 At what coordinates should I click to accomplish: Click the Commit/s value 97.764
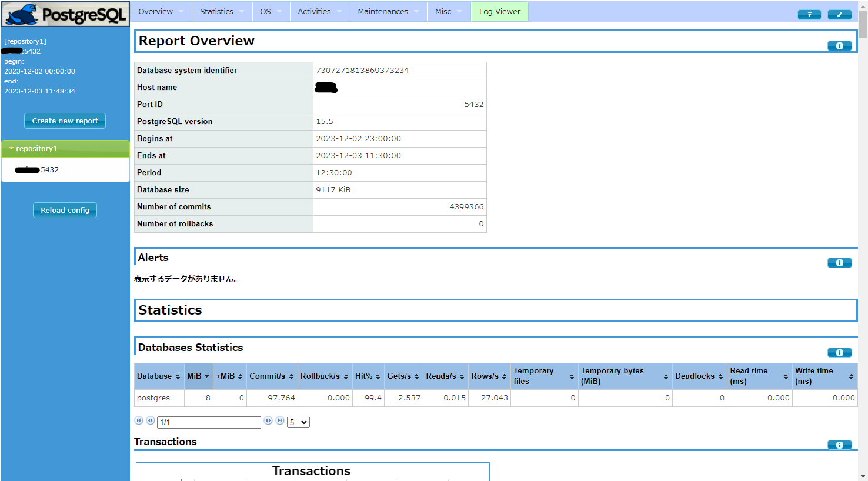coord(281,398)
